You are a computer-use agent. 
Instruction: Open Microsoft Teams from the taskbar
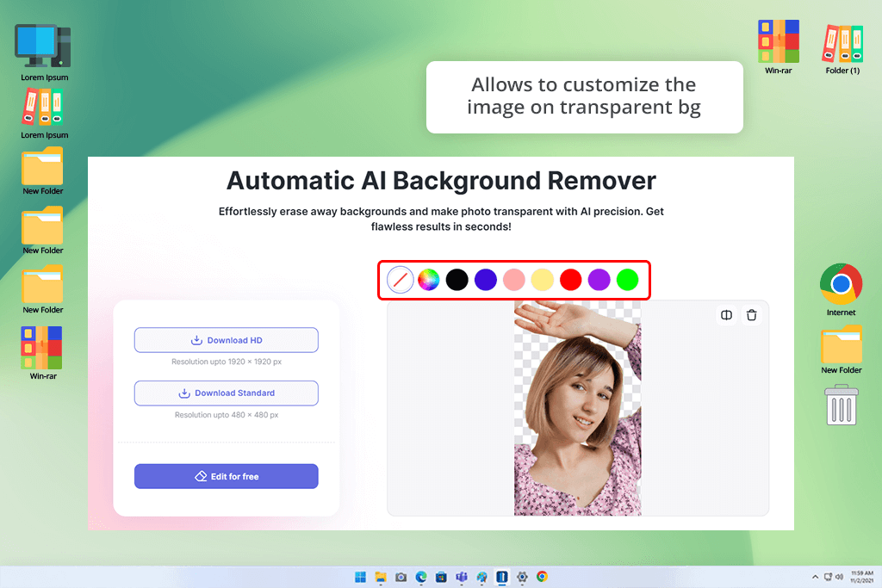click(462, 577)
